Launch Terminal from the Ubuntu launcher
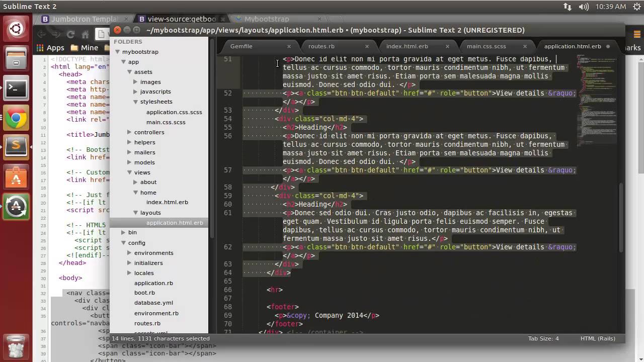The image size is (644, 362). tap(16, 88)
